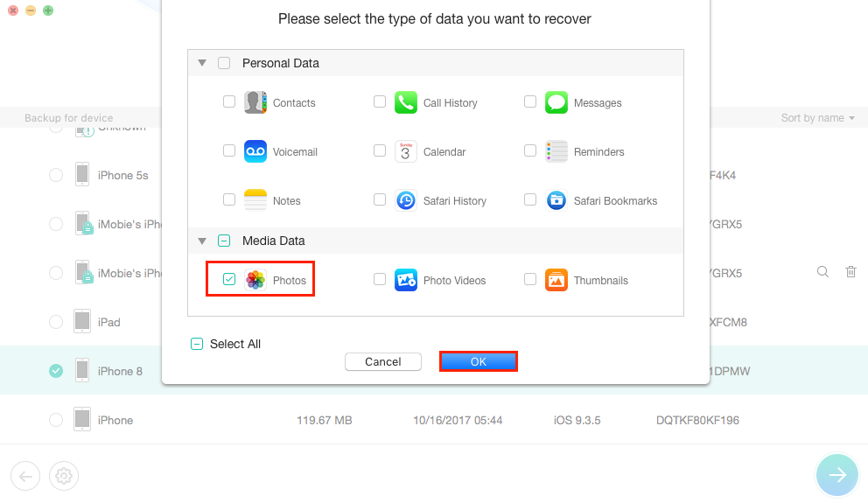Screen dimensions: 868x503
Task: Click the Contacts app icon
Action: pyautogui.click(x=255, y=102)
